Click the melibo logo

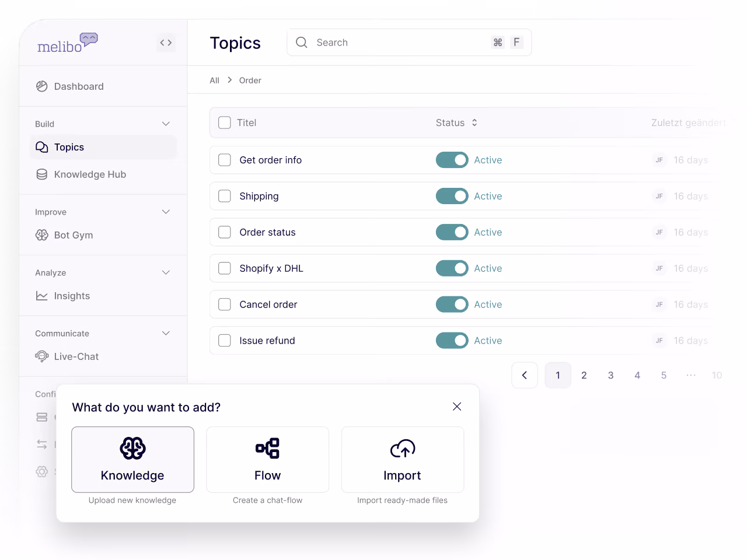(68, 43)
